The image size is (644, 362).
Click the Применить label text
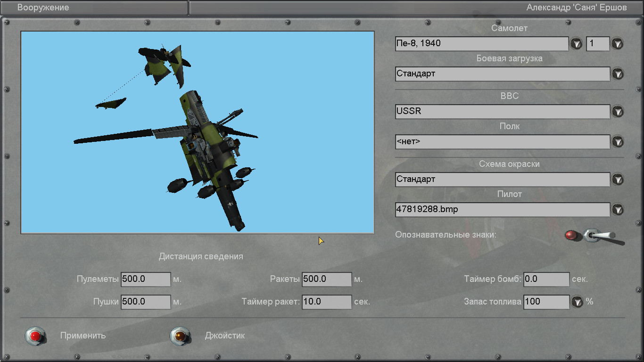(x=83, y=336)
